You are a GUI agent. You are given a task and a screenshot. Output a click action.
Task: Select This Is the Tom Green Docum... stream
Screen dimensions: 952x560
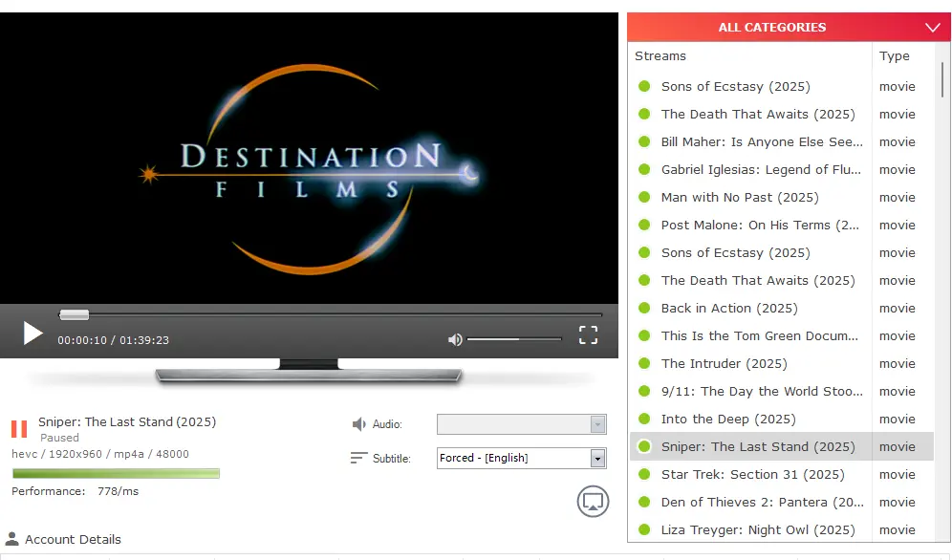pos(760,335)
